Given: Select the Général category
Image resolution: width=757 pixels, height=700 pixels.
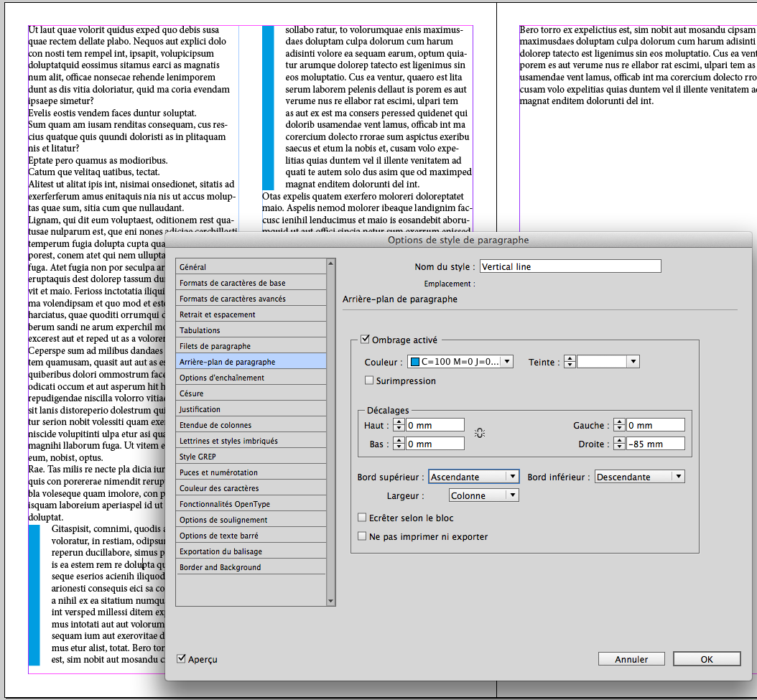Looking at the screenshot, I should pos(251,267).
